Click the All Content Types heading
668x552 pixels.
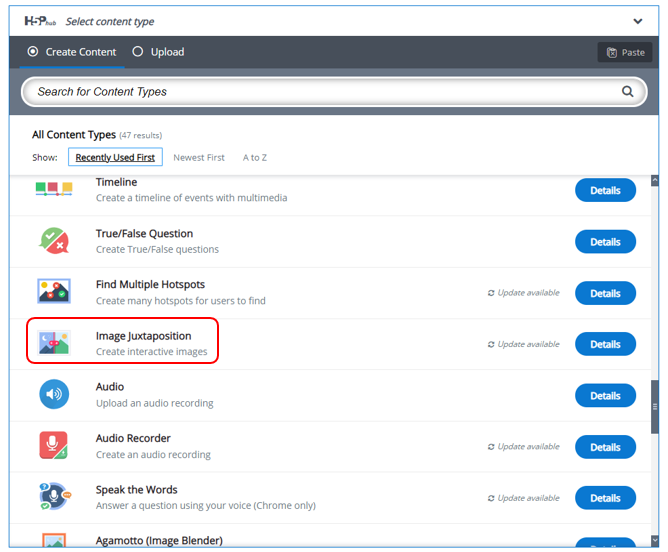tap(74, 135)
